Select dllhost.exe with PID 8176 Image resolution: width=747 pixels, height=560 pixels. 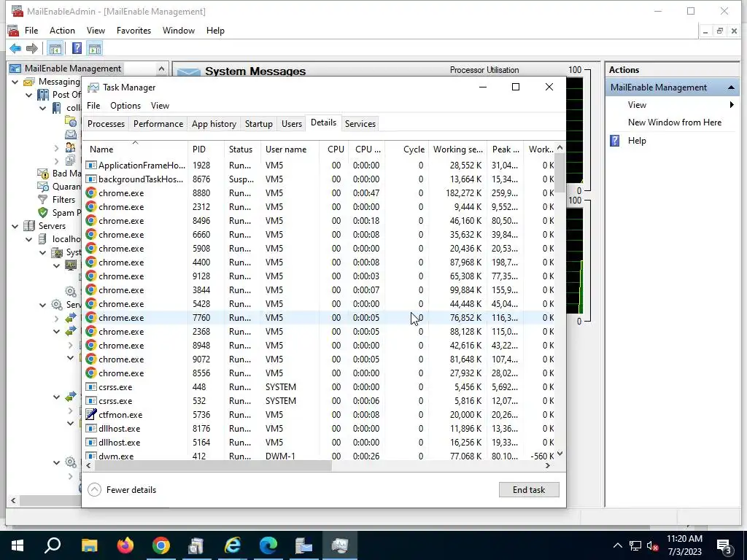320,428
